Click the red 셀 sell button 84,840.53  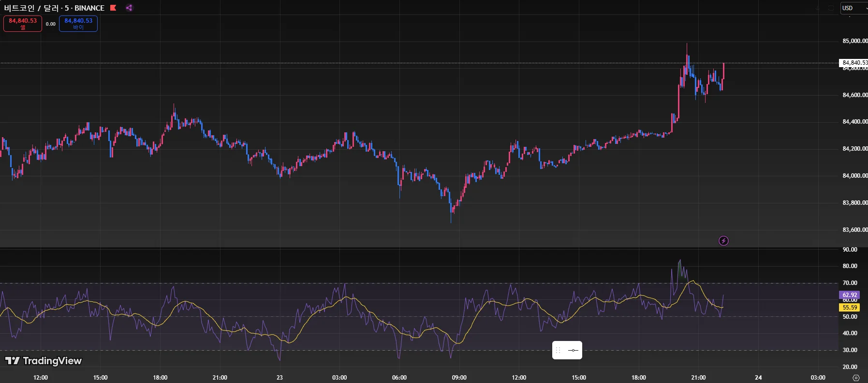click(x=23, y=24)
